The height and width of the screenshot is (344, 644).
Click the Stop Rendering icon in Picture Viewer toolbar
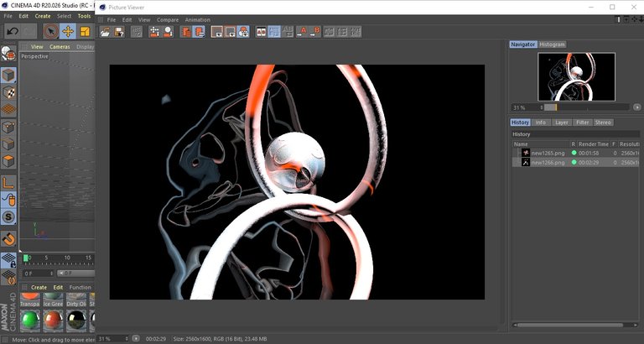click(137, 32)
